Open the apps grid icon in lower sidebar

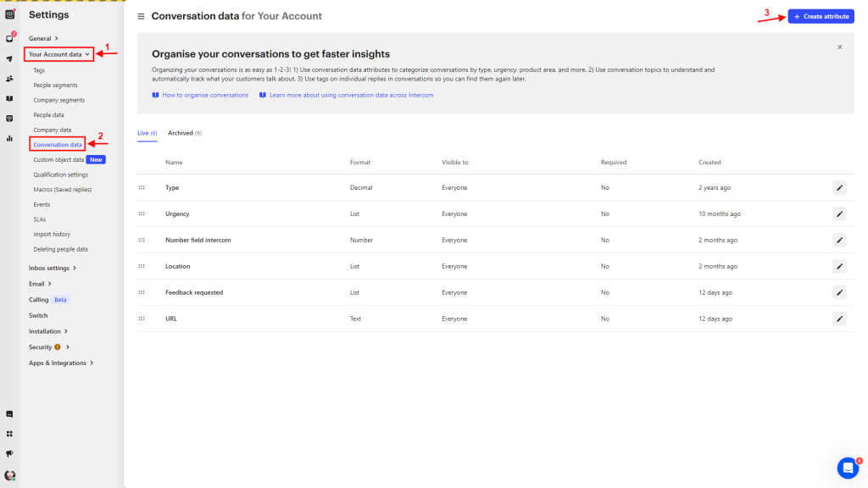pyautogui.click(x=8, y=434)
